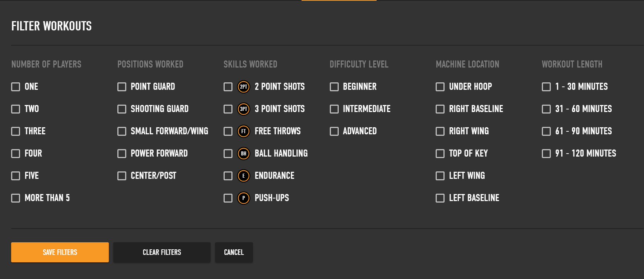Click the Save Filters button
The image size is (644, 279).
point(60,252)
